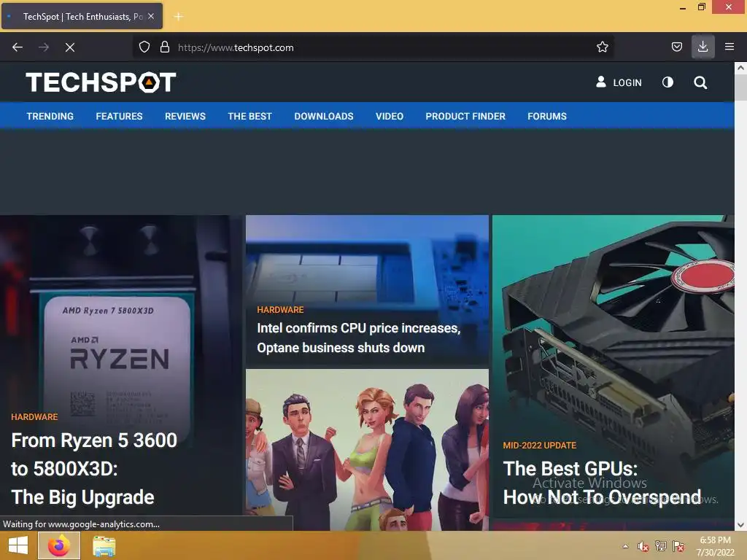Show hidden system tray icons arrow

(625, 546)
